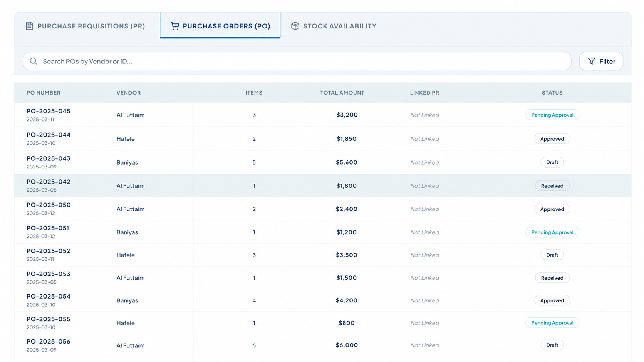Screen dimensions: 644x362
Task: Open order PO-2025-052
Action: pos(49,251)
